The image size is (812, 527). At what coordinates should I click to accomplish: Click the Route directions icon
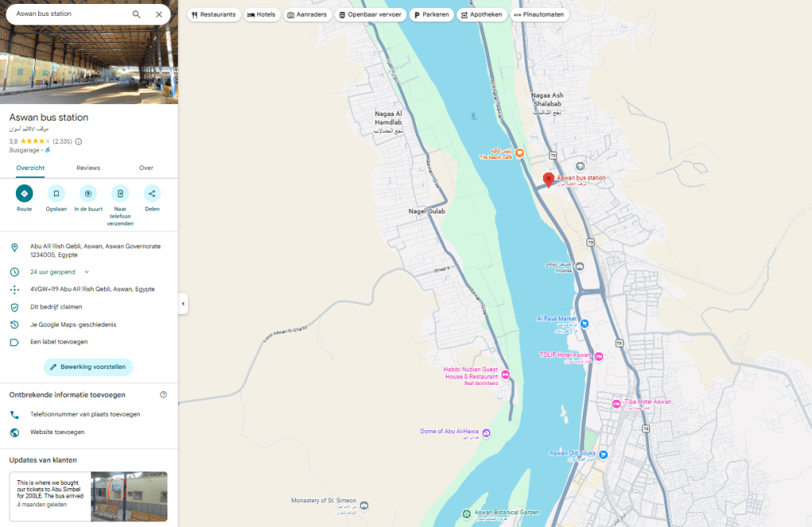[x=25, y=193]
